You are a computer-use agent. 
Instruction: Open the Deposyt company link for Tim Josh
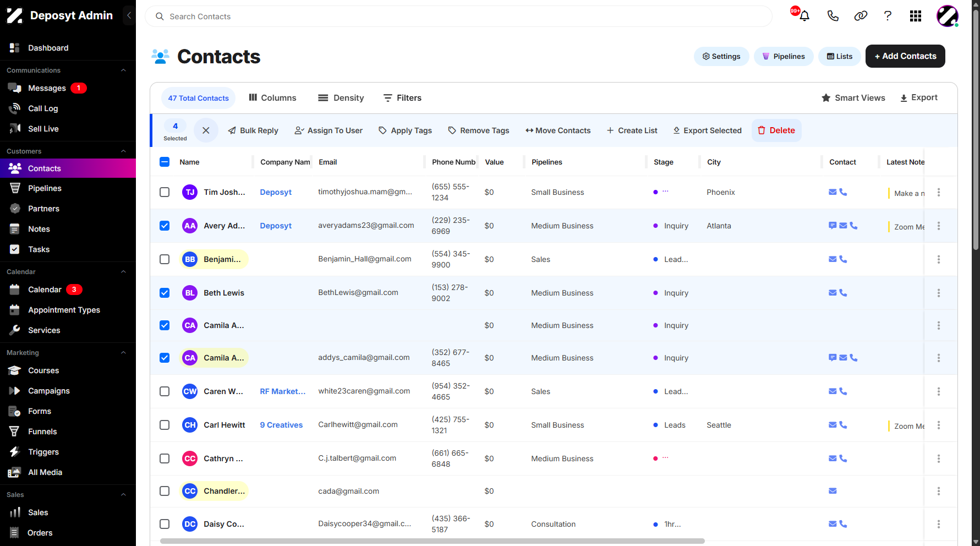pyautogui.click(x=276, y=192)
